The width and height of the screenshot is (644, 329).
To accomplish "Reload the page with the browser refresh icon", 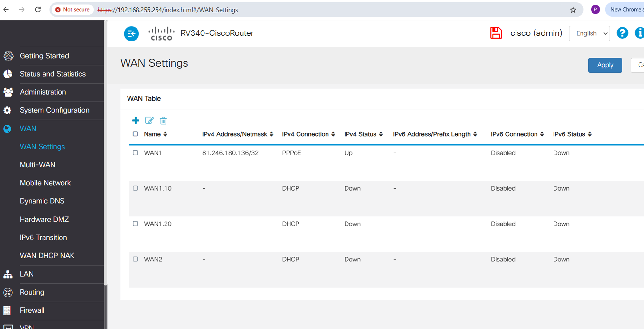I will [38, 10].
